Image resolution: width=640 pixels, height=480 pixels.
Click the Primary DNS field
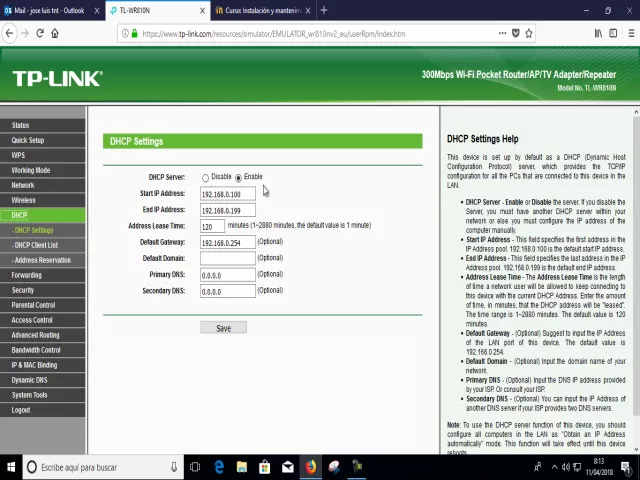click(228, 275)
